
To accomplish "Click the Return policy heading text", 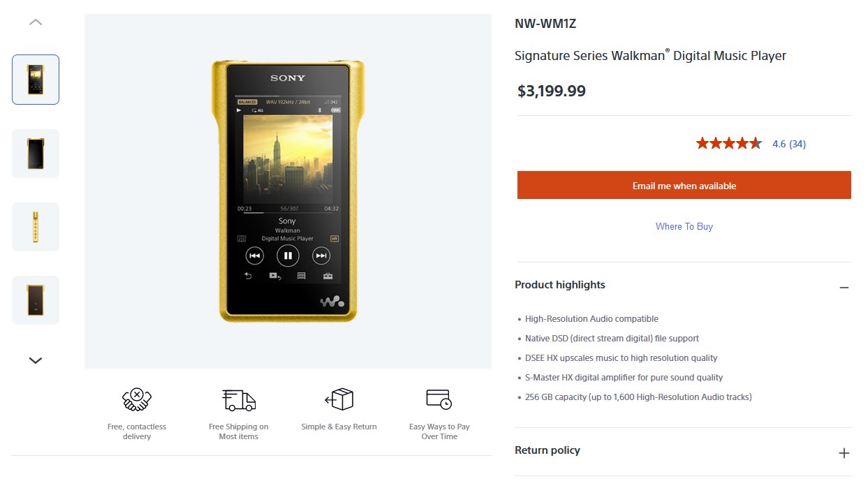I will [x=547, y=450].
